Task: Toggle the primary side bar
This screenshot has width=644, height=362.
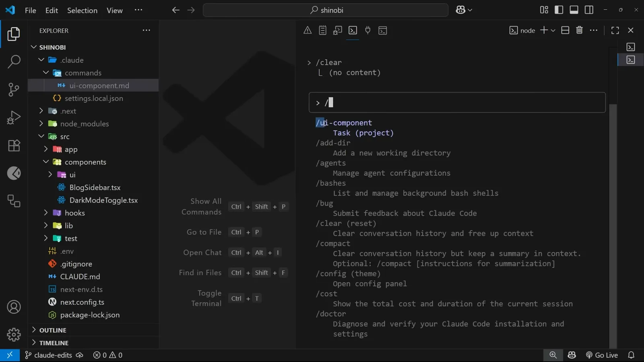Action: click(x=559, y=10)
